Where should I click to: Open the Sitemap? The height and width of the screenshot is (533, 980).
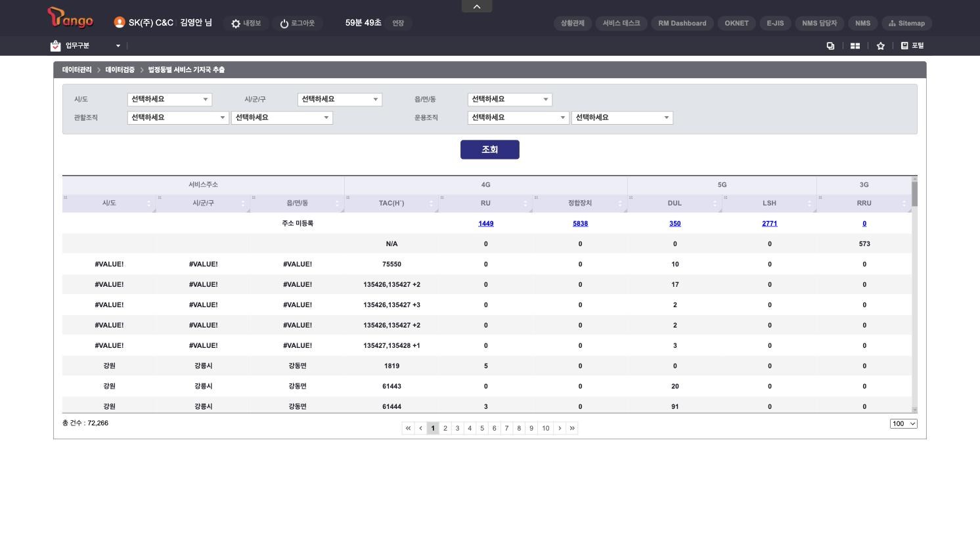[x=907, y=23]
